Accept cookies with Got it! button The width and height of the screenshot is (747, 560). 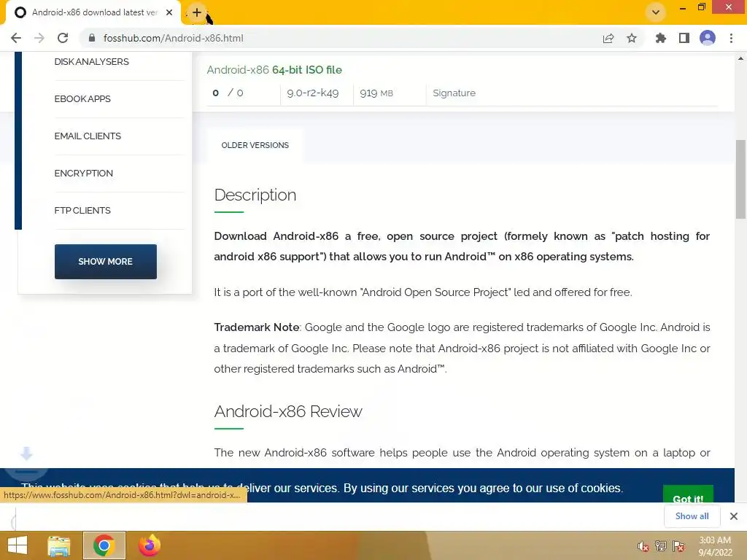coord(688,495)
